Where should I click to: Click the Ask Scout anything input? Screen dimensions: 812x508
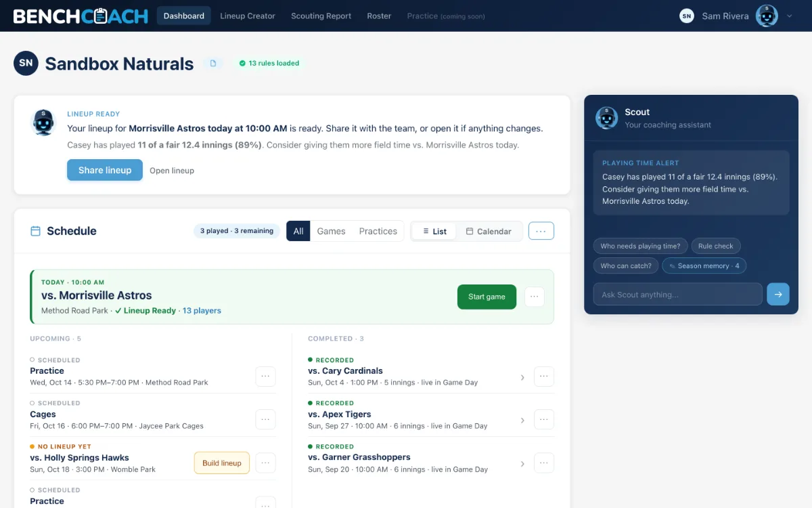click(678, 294)
